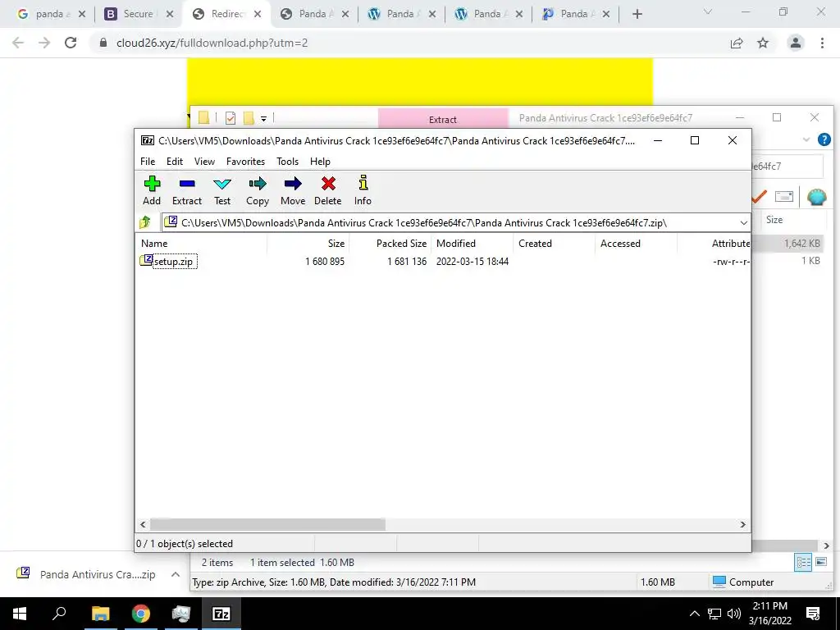This screenshot has width=840, height=630.
Task: Run the Test tool in 7-Zip
Action: click(222, 190)
